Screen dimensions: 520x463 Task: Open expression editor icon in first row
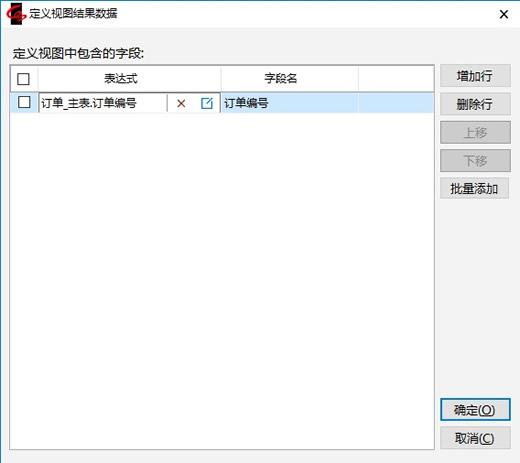[x=207, y=103]
